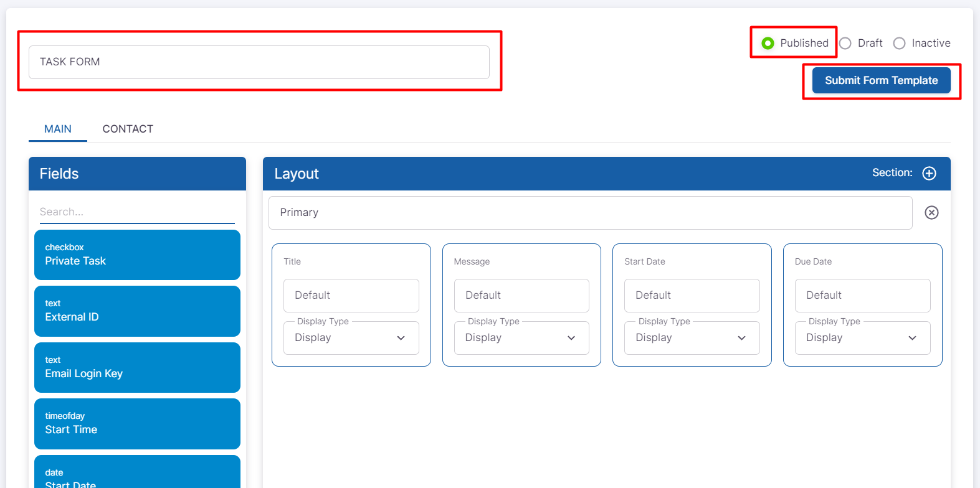Click the TASK FORM name input
Image resolution: width=980 pixels, height=488 pixels.
(259, 62)
